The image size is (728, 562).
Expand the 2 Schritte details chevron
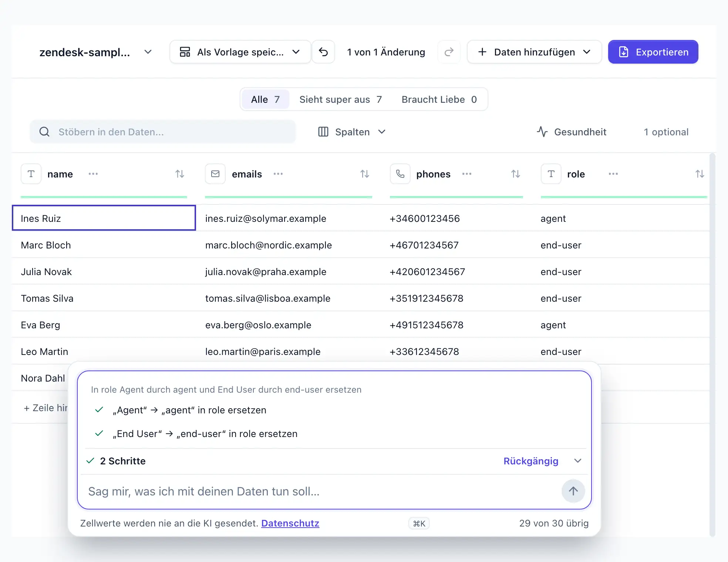578,461
